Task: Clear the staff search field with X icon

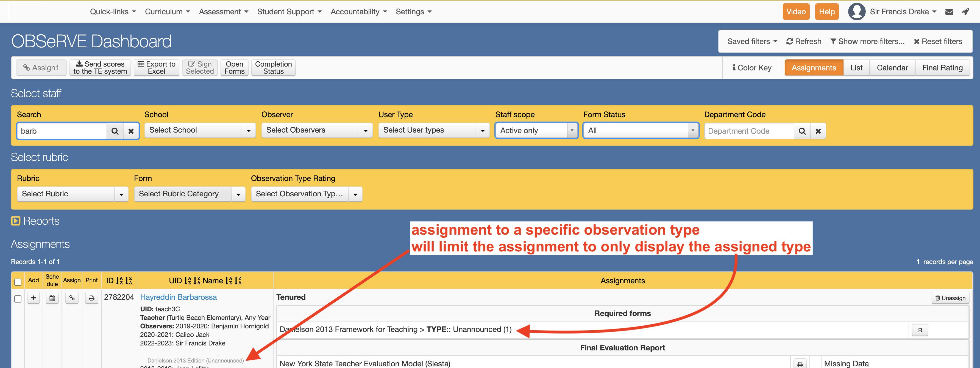Action: pos(131,131)
